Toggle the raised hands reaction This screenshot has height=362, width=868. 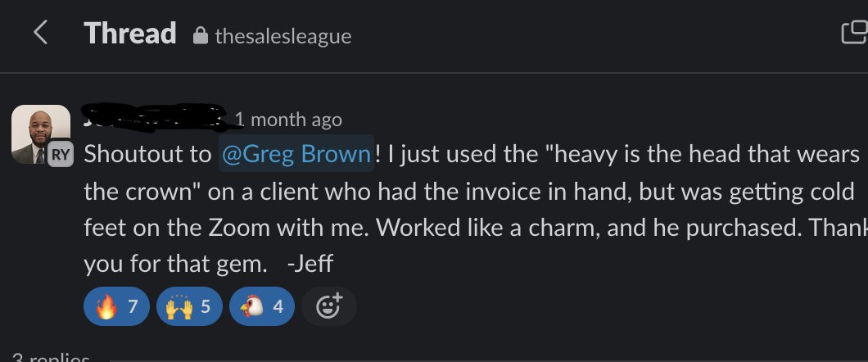(x=189, y=307)
